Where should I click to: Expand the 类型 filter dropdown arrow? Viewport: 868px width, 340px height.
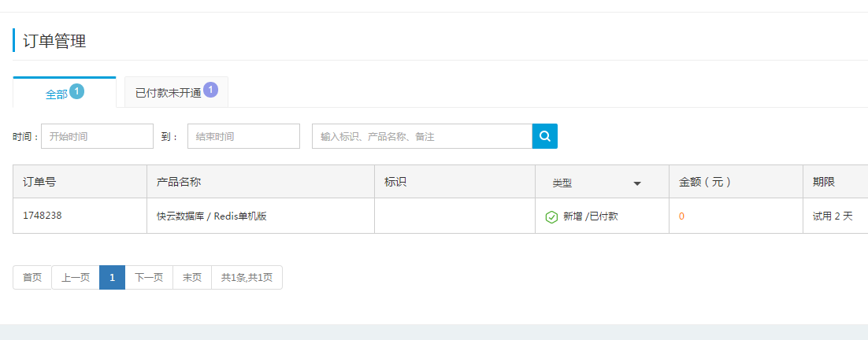(637, 183)
